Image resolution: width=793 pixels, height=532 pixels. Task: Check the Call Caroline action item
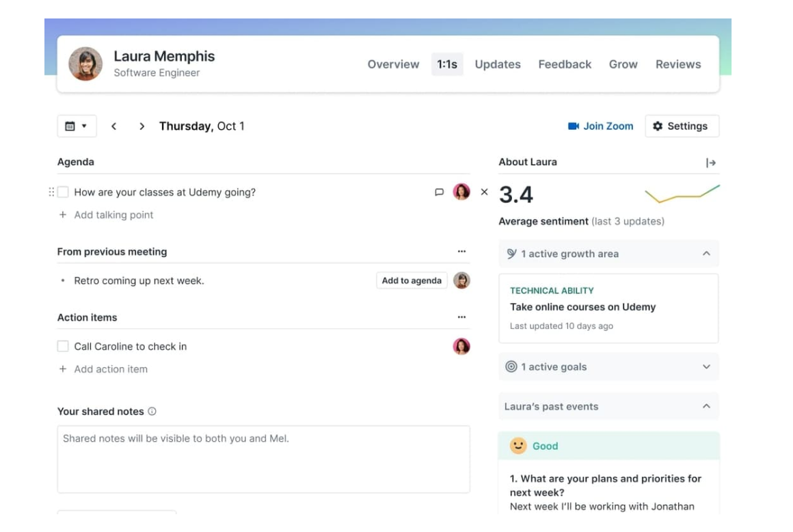[x=63, y=347]
